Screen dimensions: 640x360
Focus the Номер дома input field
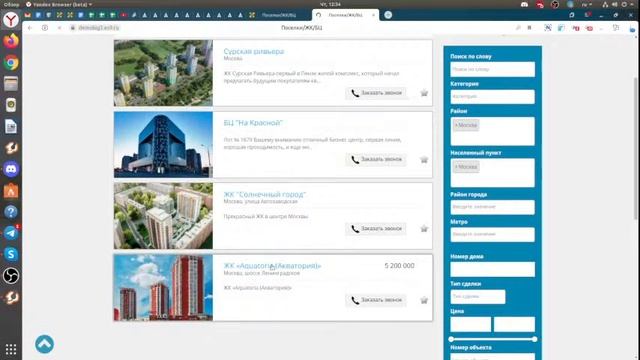coord(492,269)
